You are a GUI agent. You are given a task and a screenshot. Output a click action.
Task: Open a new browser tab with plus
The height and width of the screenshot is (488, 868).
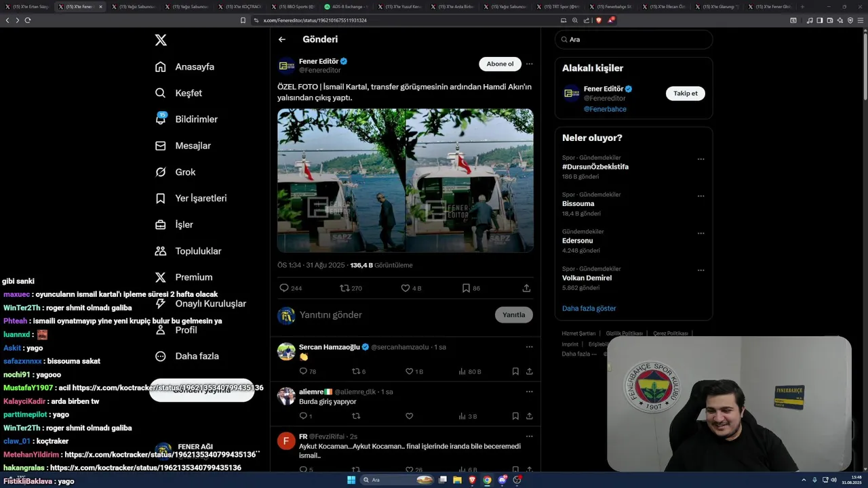802,7
